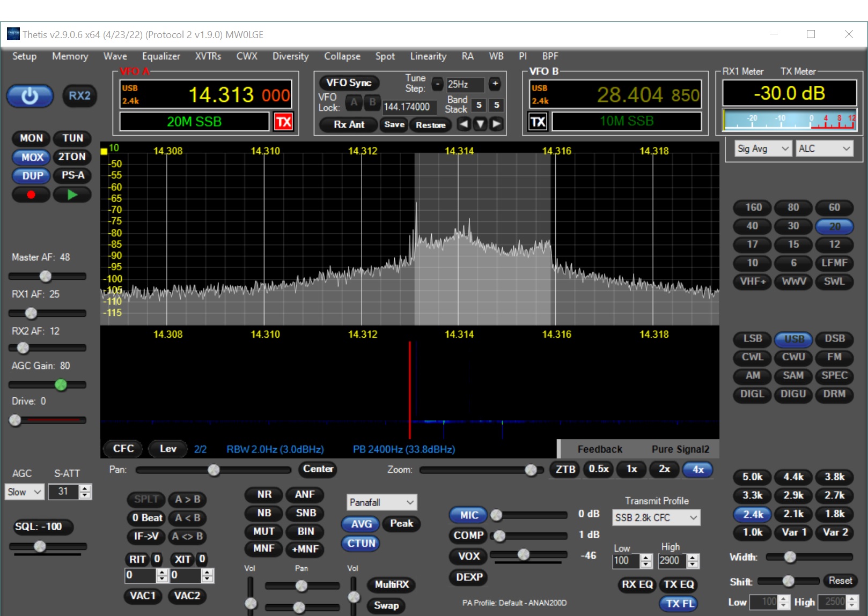Click the ZTB zero-to-beat button
This screenshot has height=616, width=868.
coord(564,469)
